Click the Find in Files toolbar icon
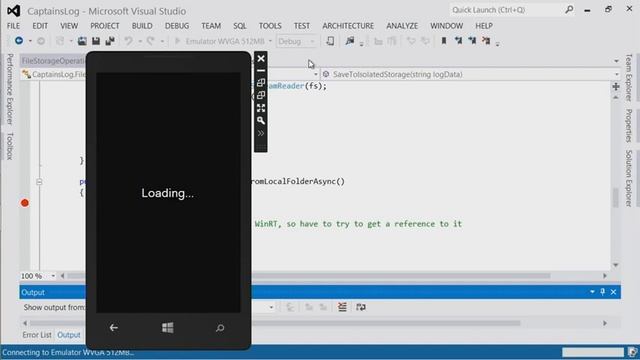This screenshot has width=640, height=360. [350, 41]
